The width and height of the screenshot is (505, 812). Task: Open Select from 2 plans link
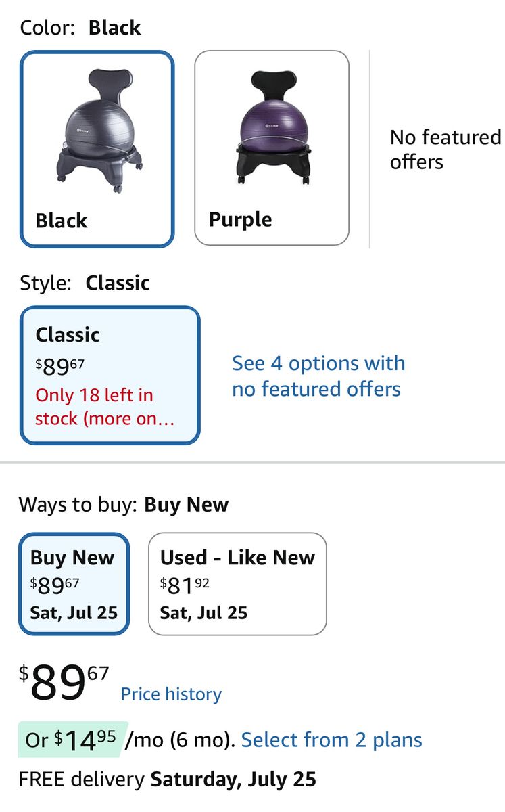[x=331, y=740]
